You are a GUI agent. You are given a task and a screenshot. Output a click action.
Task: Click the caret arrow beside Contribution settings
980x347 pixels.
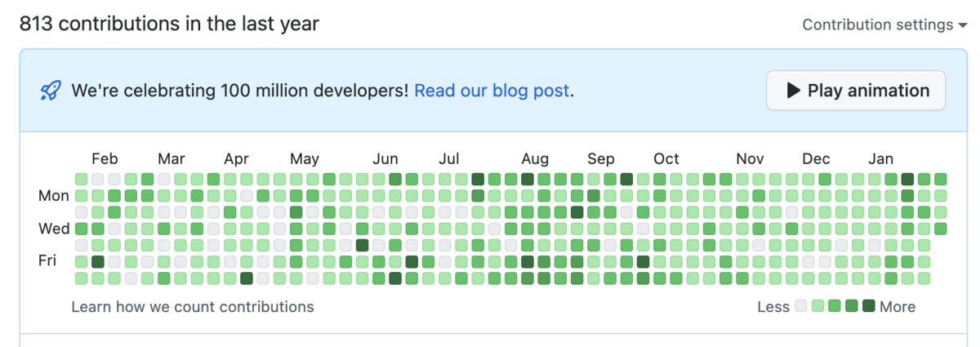point(962,25)
